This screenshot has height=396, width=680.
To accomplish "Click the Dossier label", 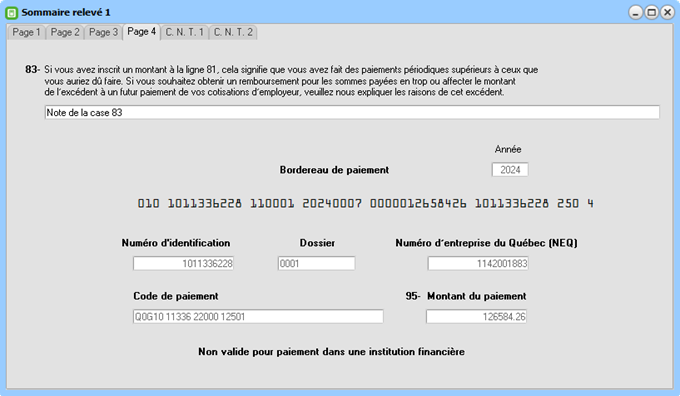I will (317, 243).
